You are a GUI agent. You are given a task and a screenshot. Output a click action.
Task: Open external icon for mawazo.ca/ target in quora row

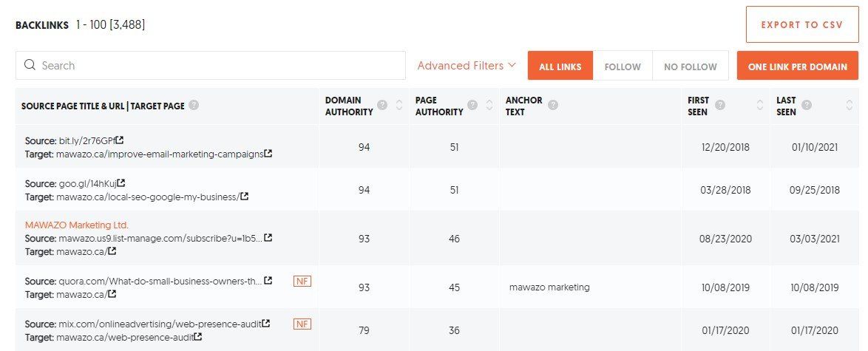click(x=112, y=294)
